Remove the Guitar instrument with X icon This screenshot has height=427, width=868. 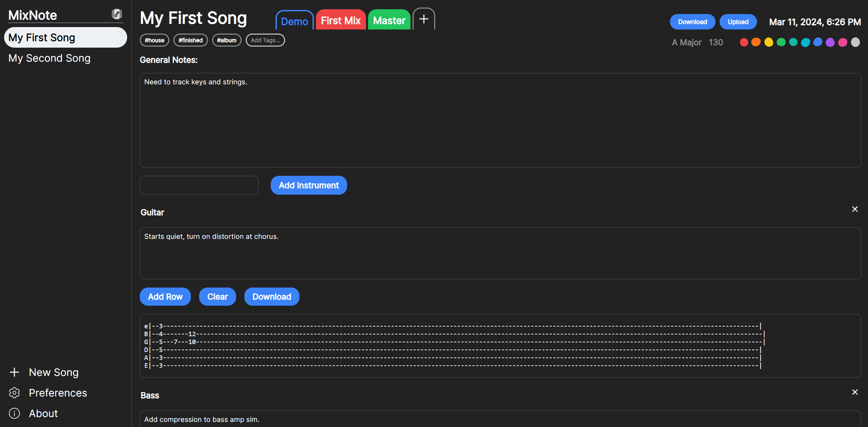[x=855, y=209]
